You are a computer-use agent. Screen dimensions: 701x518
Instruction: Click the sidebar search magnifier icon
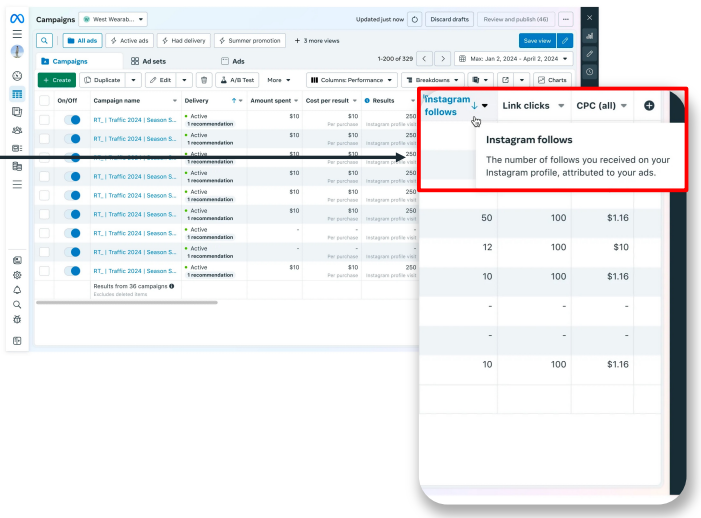point(17,305)
